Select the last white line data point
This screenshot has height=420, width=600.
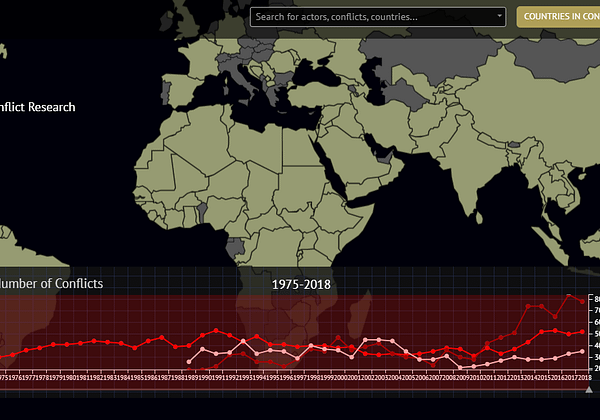[582, 351]
